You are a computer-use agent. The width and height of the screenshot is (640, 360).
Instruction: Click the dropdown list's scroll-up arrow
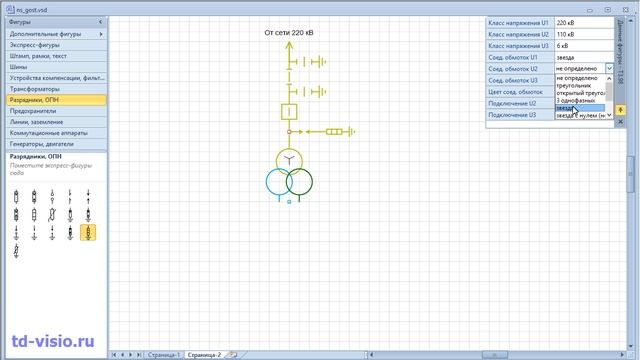coord(609,78)
